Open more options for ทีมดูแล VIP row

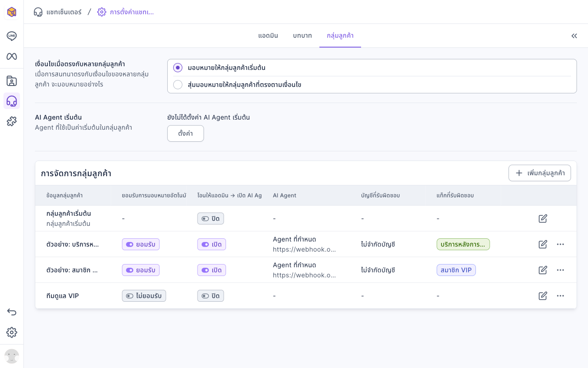coord(560,296)
